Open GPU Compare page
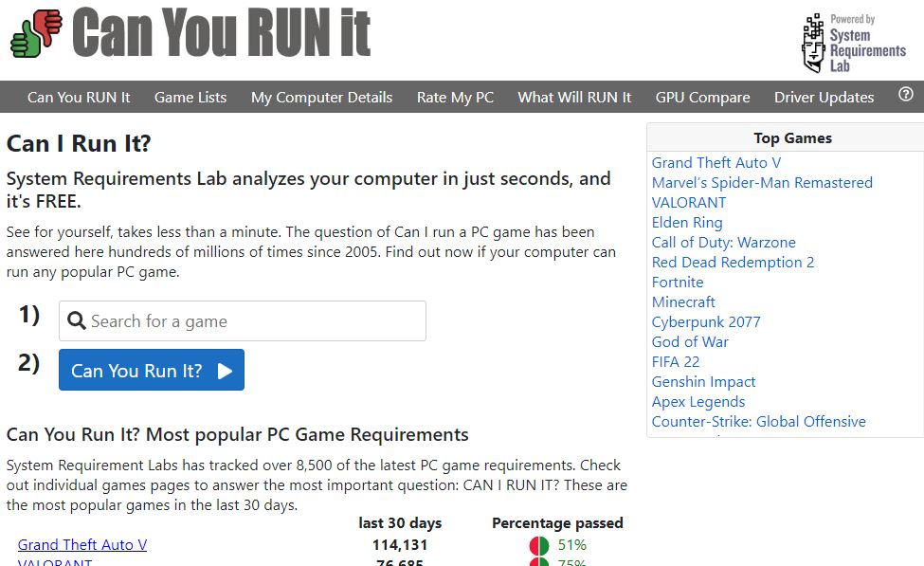 (x=702, y=98)
